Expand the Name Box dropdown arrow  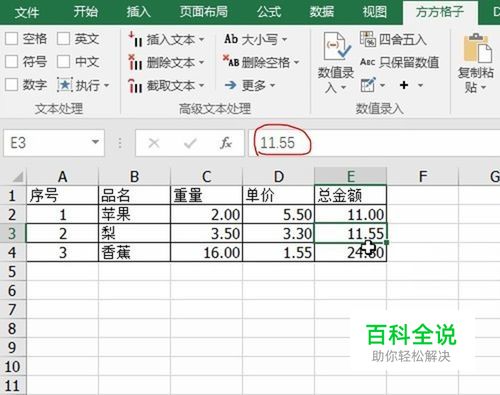click(x=95, y=142)
